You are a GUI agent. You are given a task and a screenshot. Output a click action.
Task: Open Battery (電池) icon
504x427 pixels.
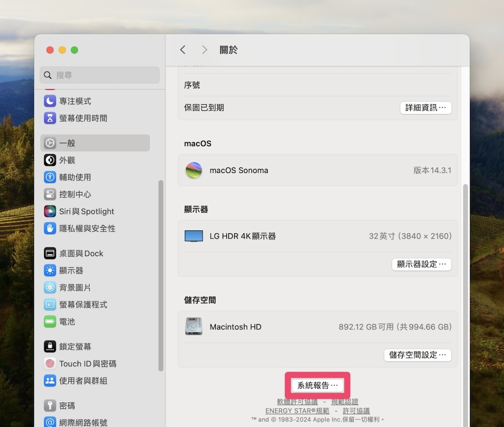[50, 322]
